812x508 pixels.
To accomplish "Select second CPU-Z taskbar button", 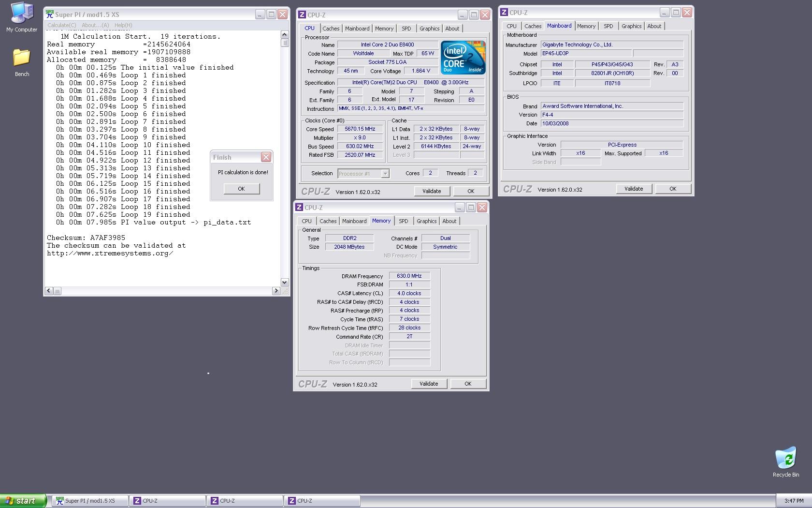I will tap(245, 501).
